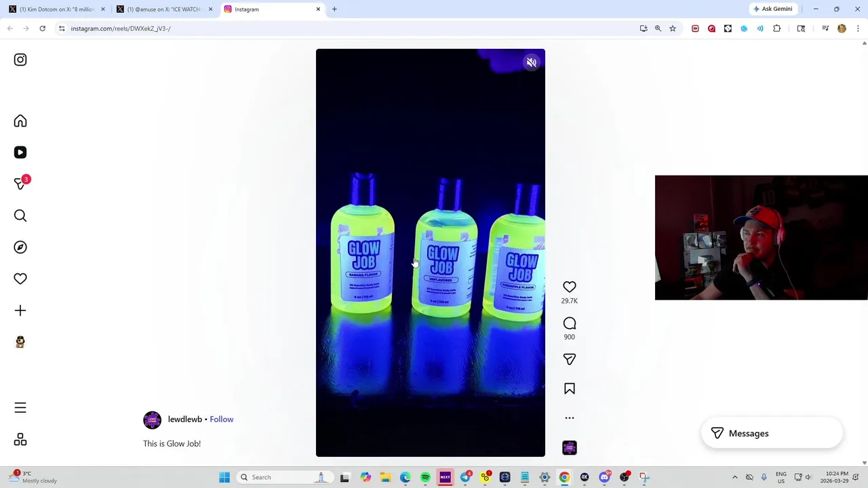The image size is (868, 488).
Task: Open Telegram from the taskbar
Action: [465, 477]
